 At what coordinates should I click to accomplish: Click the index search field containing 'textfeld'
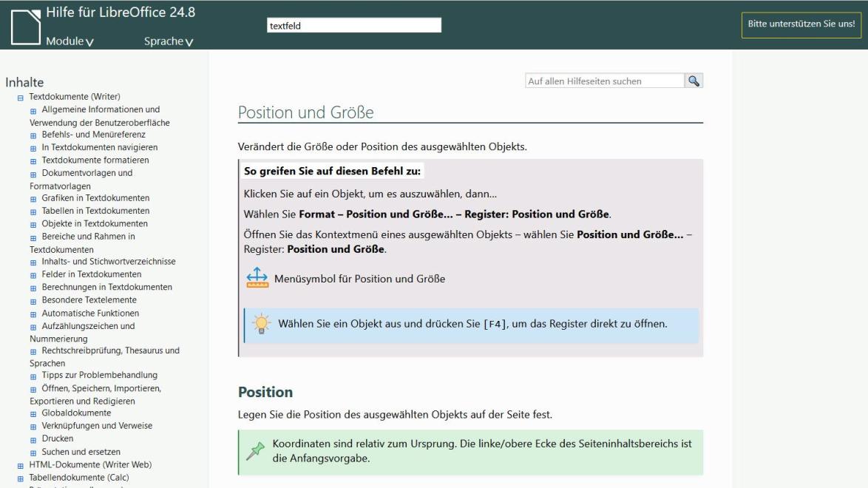coord(354,25)
